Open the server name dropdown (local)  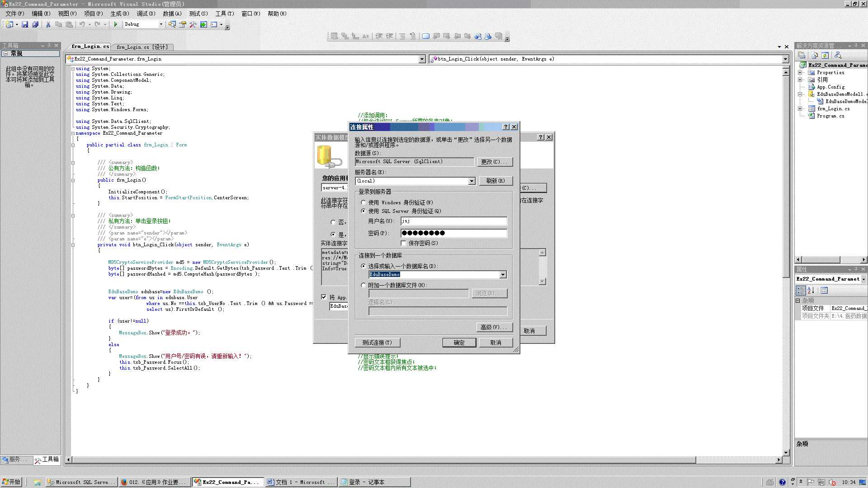(472, 181)
